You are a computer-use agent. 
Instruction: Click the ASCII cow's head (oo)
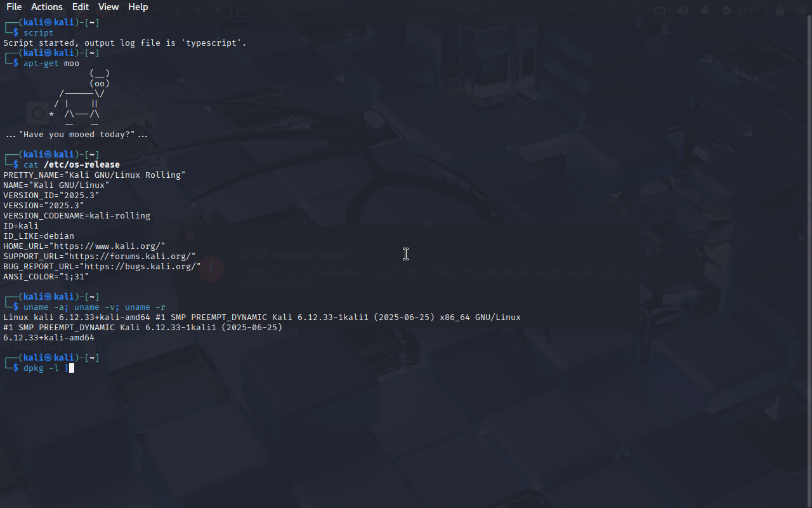(100, 84)
